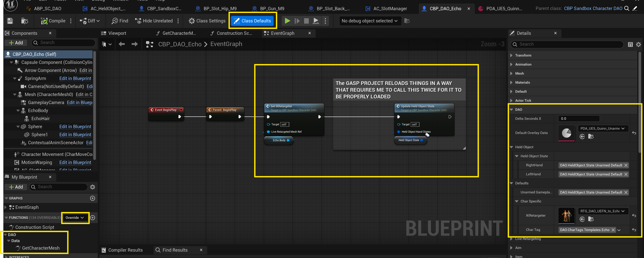Open the Find tool in toolbar
Image resolution: width=644 pixels, height=258 pixels.
point(120,21)
